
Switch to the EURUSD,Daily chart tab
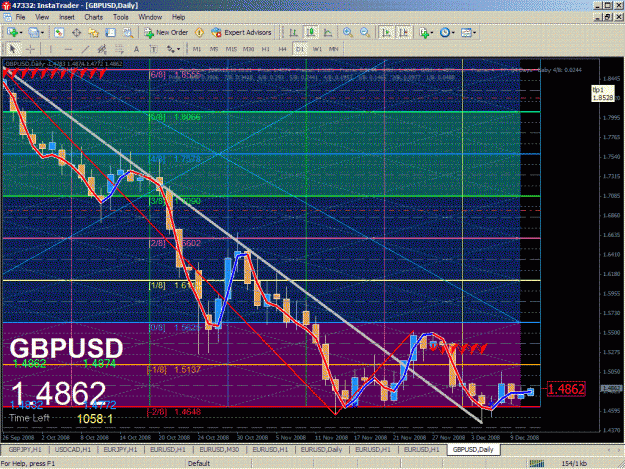coord(321,449)
